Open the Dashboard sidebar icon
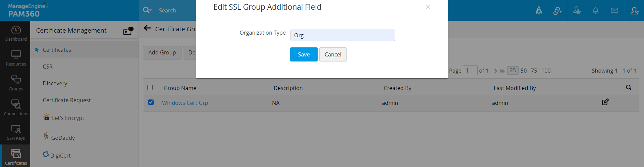This screenshot has width=644, height=167. click(16, 33)
